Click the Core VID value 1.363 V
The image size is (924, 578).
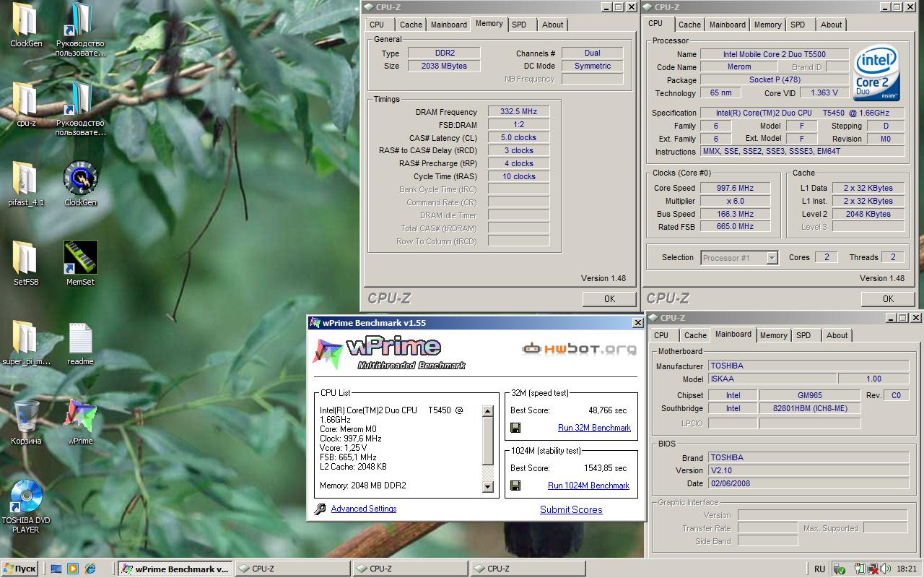824,93
